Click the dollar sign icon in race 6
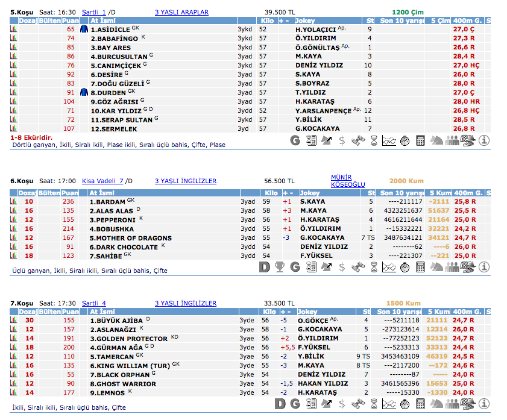Viewport: 507px width, 420px height. pos(342,266)
